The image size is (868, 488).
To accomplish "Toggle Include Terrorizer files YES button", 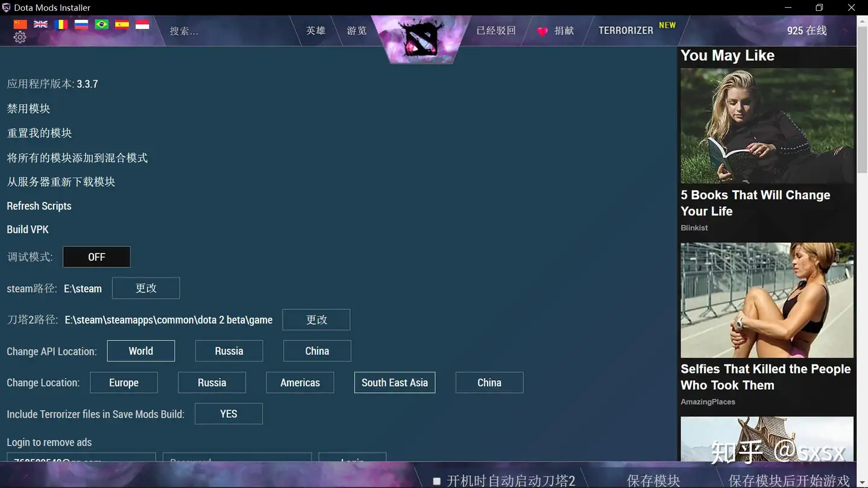I will (x=228, y=414).
